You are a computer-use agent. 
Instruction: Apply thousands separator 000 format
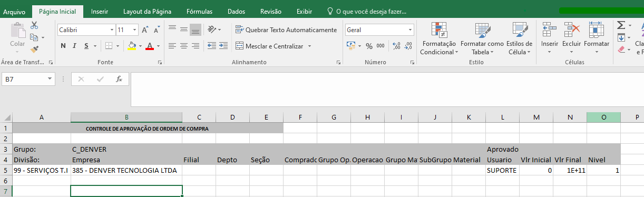tap(380, 46)
